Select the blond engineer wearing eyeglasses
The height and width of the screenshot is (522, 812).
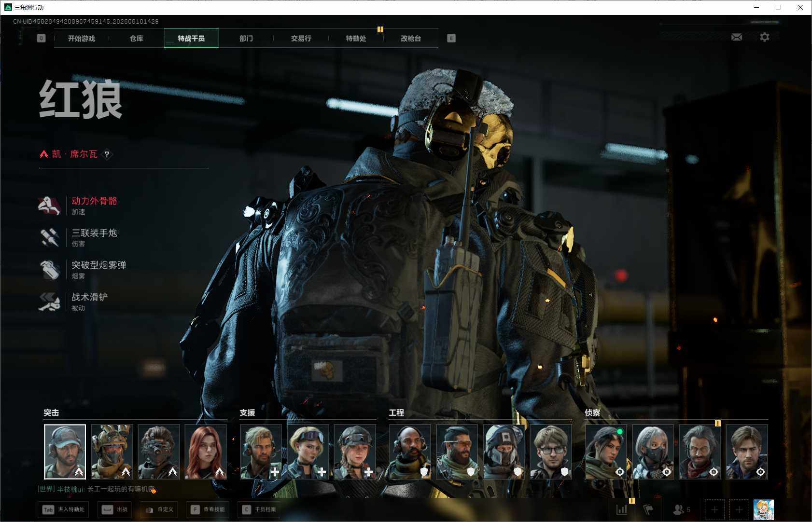[551, 452]
